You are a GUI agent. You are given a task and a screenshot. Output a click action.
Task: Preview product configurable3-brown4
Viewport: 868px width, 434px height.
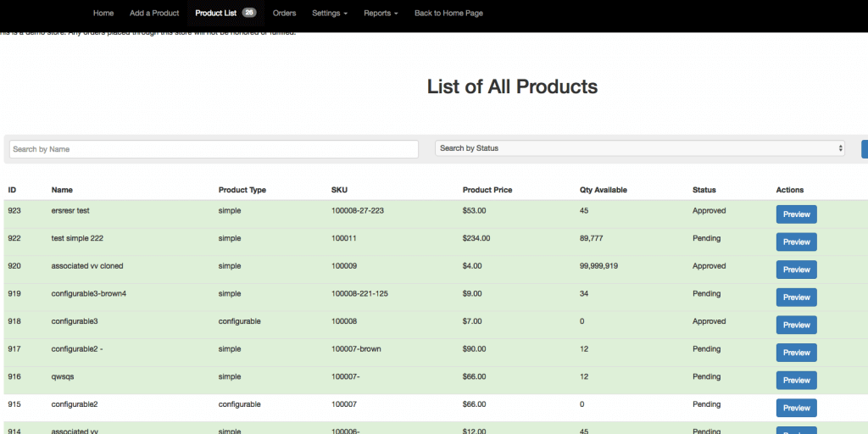pos(796,298)
